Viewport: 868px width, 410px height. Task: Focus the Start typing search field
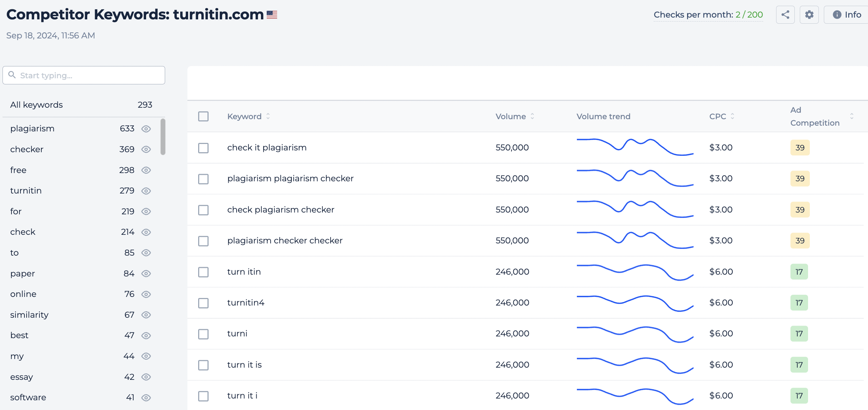tap(84, 75)
